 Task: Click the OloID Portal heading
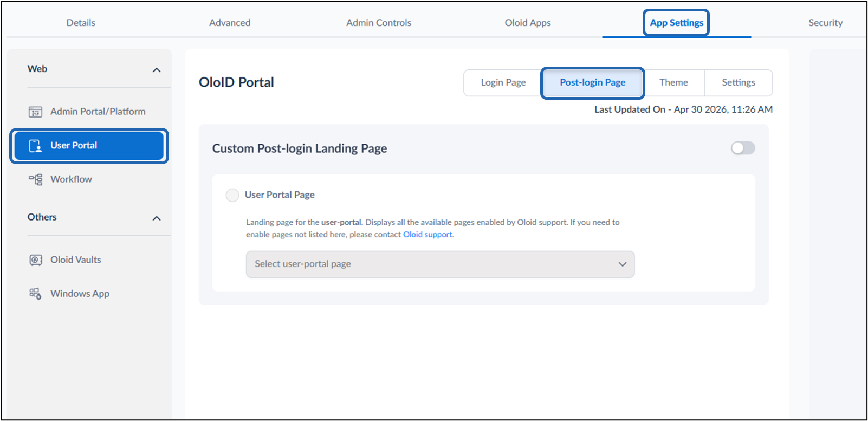point(236,82)
